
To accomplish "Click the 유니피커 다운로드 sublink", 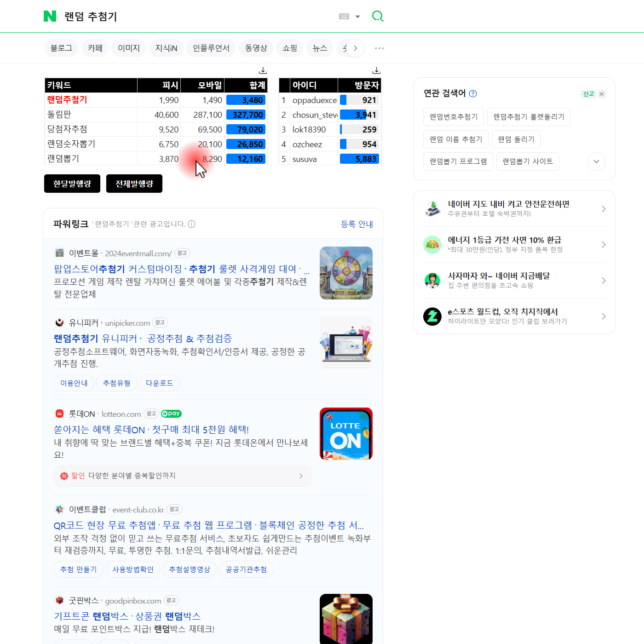I will [x=160, y=383].
